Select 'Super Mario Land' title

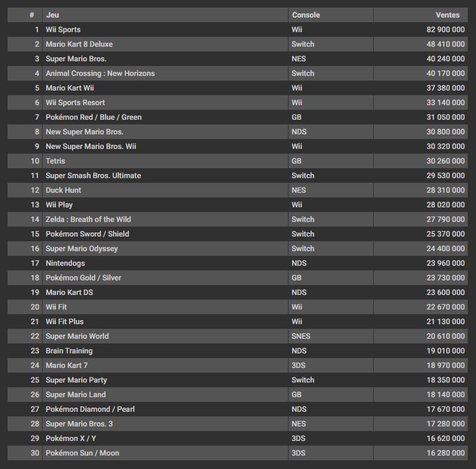click(x=76, y=395)
